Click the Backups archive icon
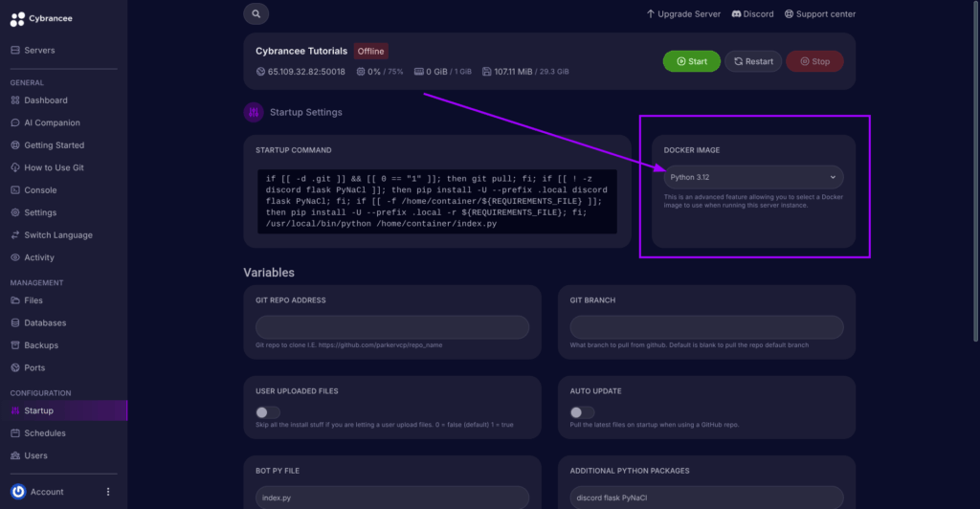Screen dimensions: 980x509 (15, 345)
